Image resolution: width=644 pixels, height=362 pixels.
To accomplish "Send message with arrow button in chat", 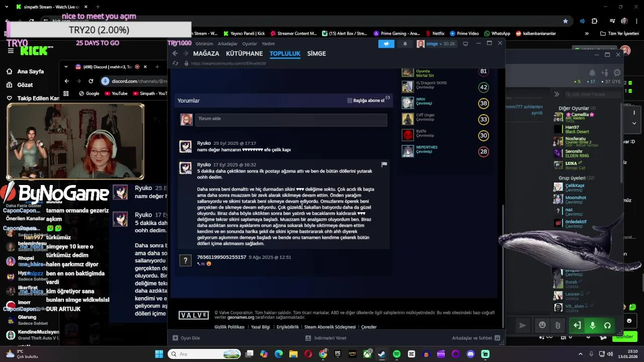I will click(x=522, y=325).
